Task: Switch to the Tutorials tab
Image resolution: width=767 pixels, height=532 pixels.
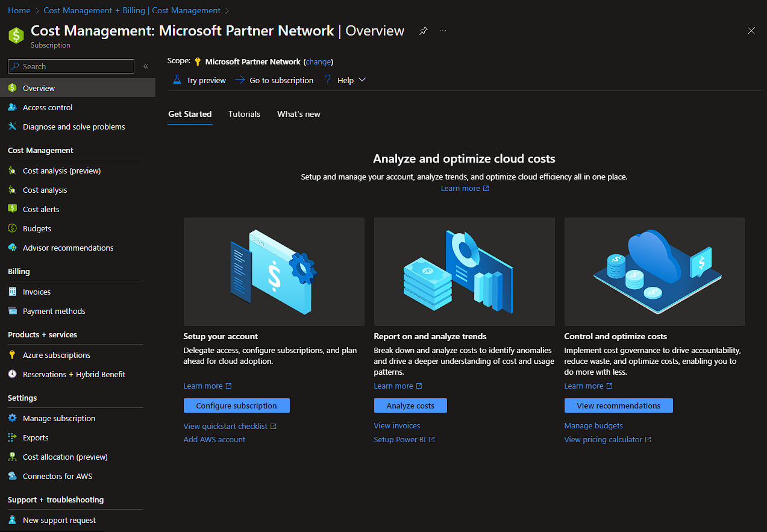Action: [244, 114]
